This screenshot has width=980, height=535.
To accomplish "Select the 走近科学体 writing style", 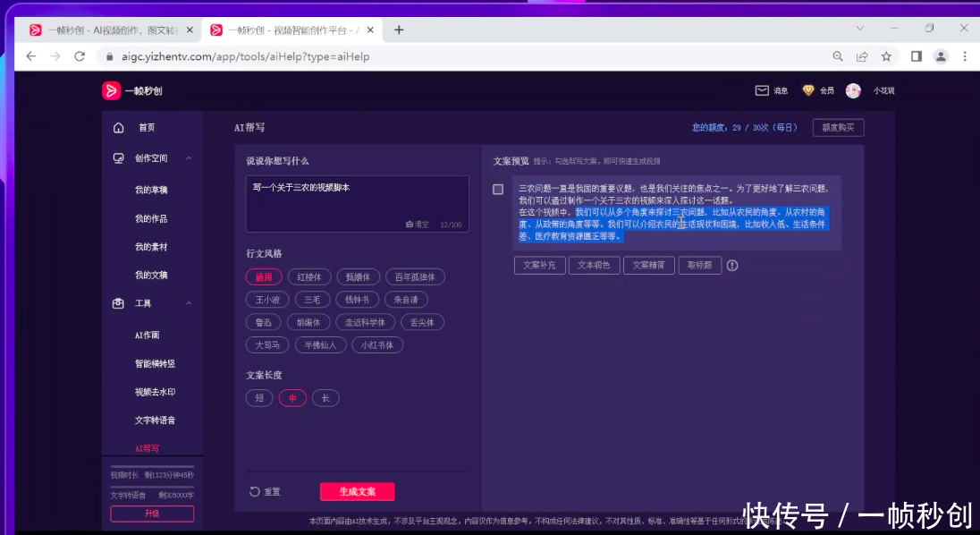I will pos(366,322).
